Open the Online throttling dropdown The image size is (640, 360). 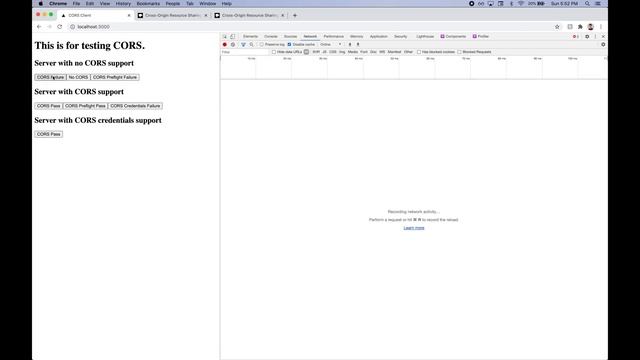pos(331,44)
